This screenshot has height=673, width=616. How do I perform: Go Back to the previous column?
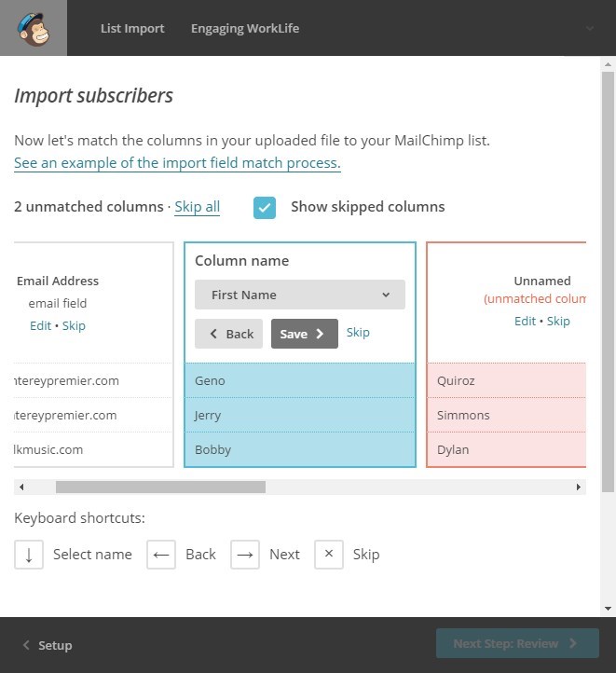[228, 334]
